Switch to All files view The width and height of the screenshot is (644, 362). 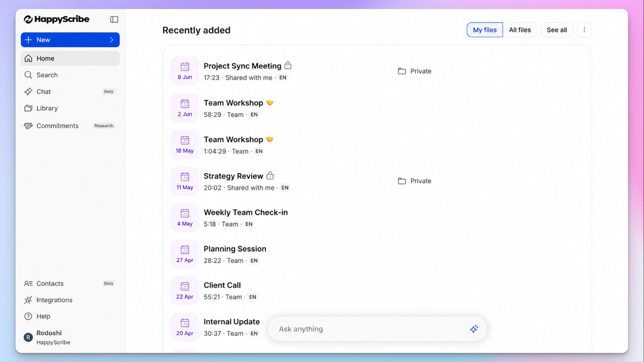(x=520, y=30)
